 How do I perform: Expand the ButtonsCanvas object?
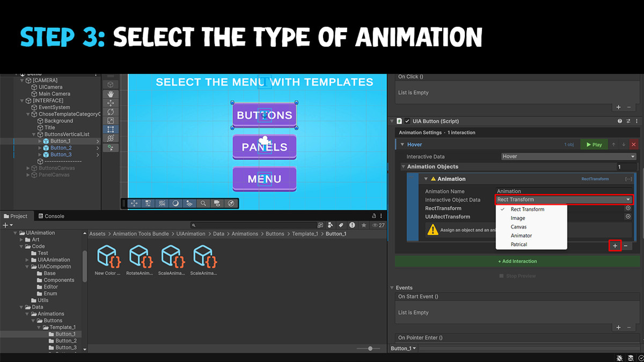[28, 168]
